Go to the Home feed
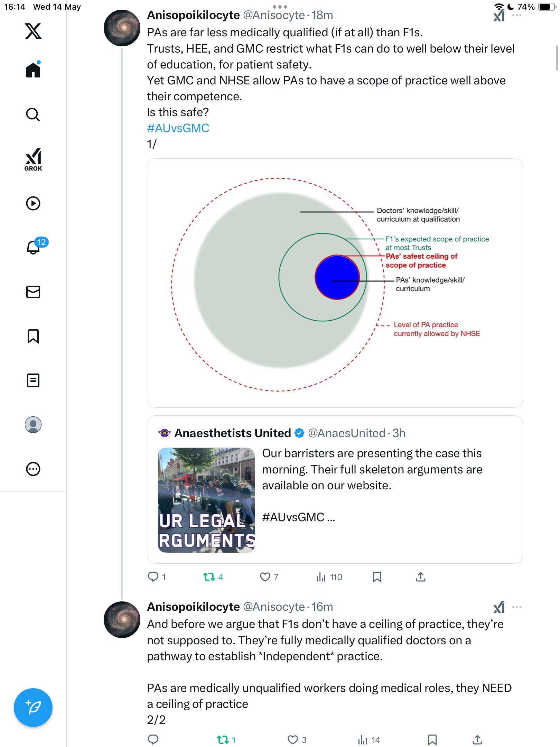The width and height of the screenshot is (560, 747). [33, 70]
